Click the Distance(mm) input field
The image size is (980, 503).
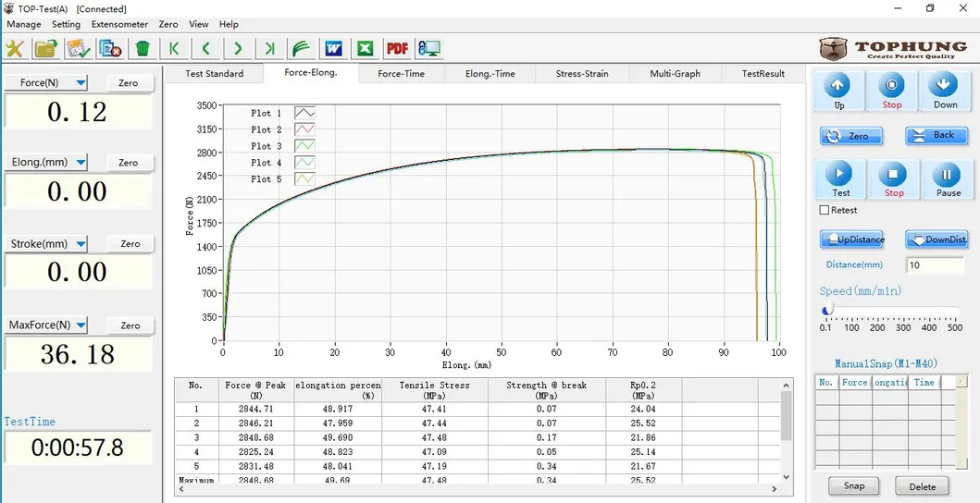(935, 265)
